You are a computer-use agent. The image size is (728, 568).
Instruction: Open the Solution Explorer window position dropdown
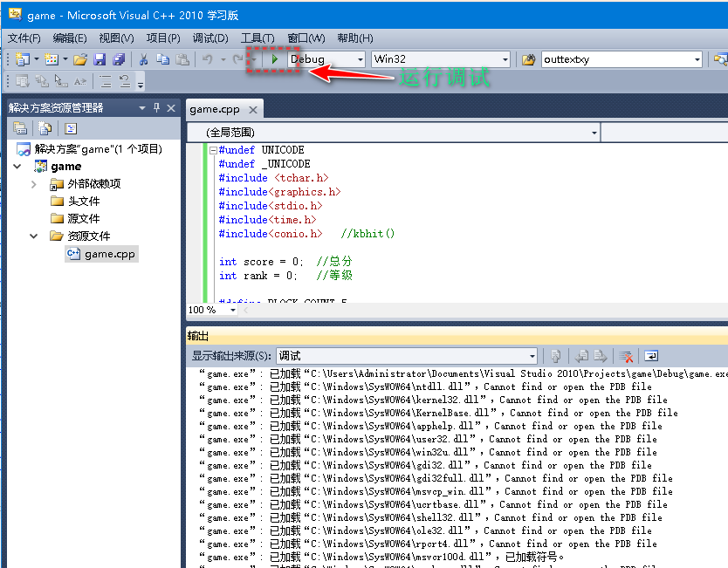tap(142, 108)
